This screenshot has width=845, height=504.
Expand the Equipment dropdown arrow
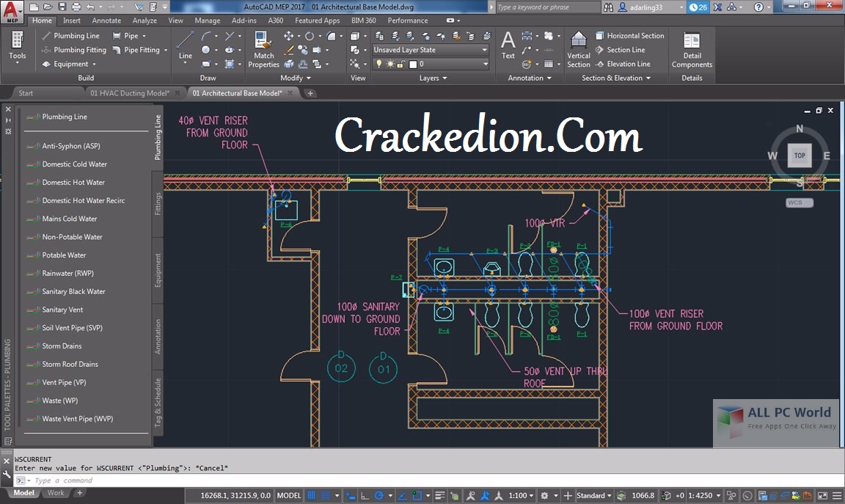tap(95, 64)
